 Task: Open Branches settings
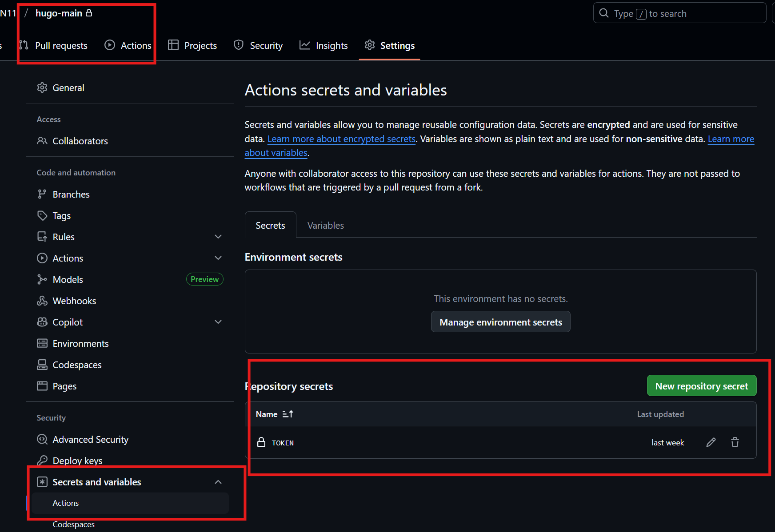pyautogui.click(x=130, y=195)
